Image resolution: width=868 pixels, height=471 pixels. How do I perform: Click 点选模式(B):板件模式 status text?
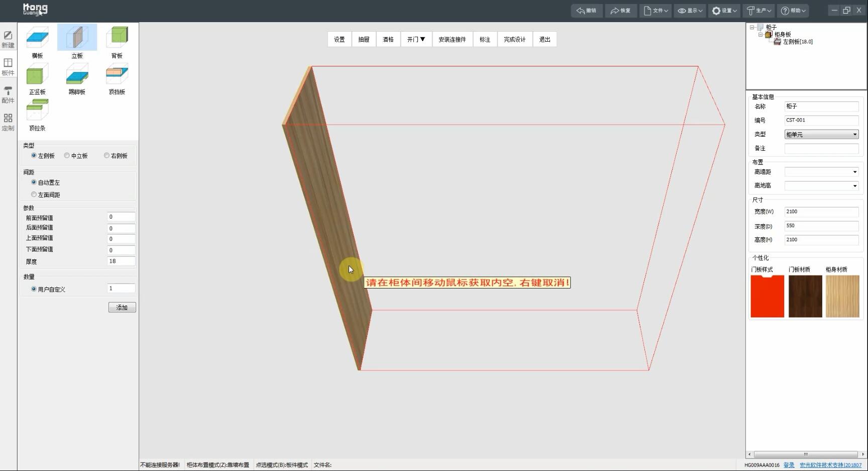(282, 465)
